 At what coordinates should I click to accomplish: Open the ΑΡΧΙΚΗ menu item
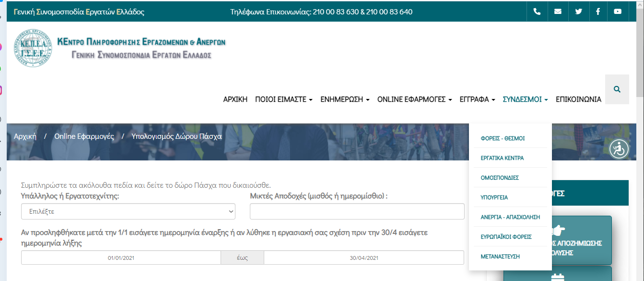tap(235, 99)
